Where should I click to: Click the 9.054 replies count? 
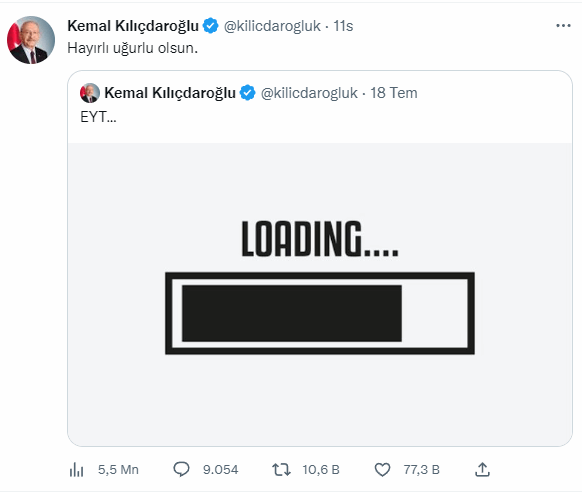click(x=220, y=470)
